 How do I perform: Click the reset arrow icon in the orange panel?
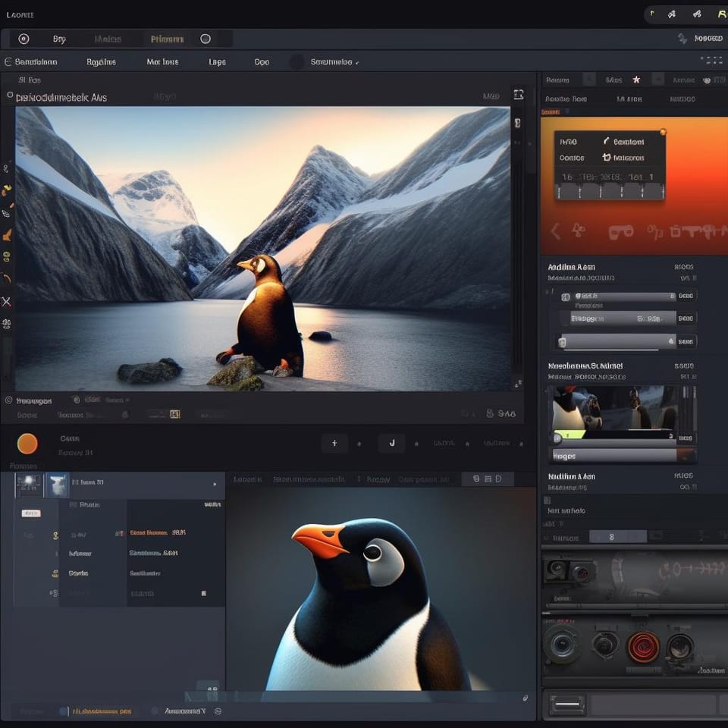(607, 158)
